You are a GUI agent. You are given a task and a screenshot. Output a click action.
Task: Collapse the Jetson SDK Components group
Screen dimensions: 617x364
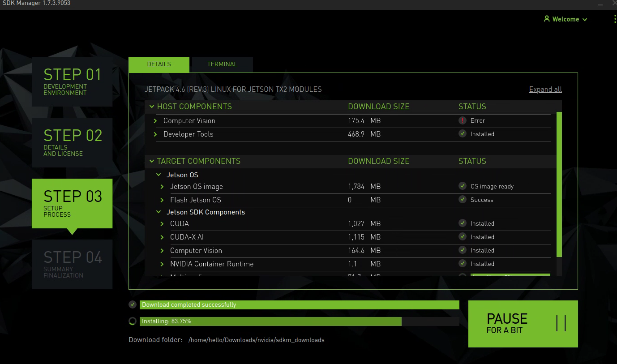click(x=159, y=212)
